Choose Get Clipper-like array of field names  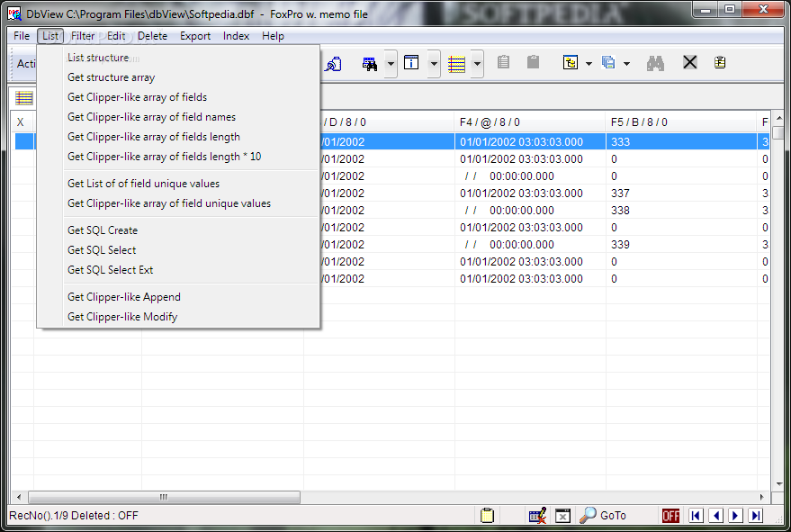pos(178,117)
